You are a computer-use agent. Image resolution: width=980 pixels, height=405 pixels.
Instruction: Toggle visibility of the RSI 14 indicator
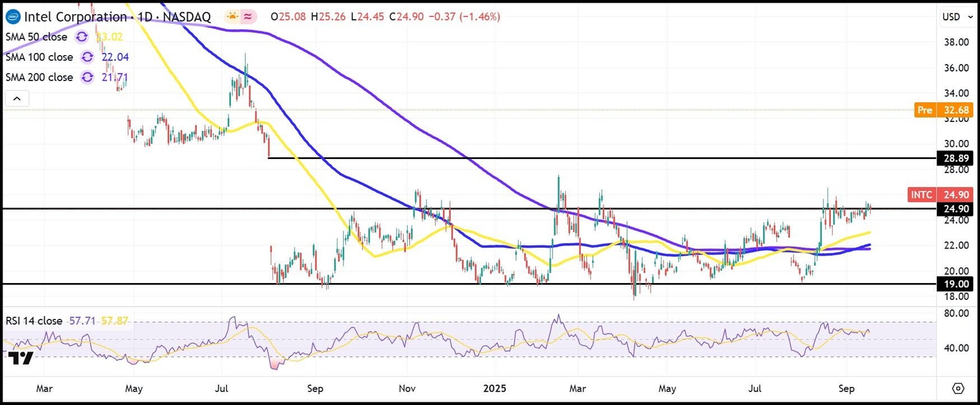pos(33,321)
